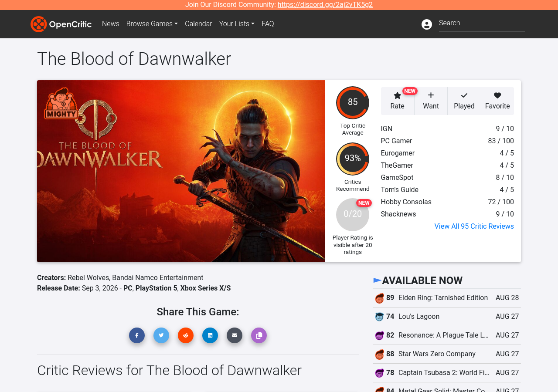Click the OpenCritic logo
558x392 pixels.
click(61, 24)
